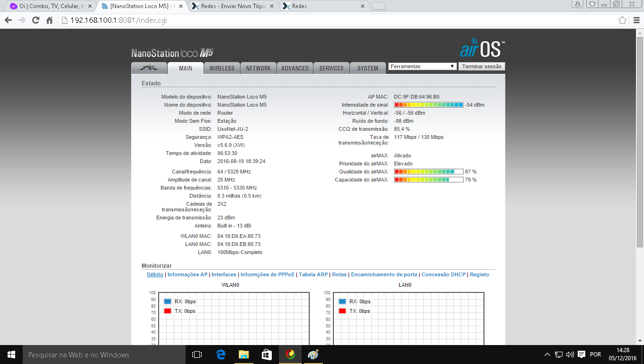
Task: Open the Windows Start button
Action: tap(11, 355)
